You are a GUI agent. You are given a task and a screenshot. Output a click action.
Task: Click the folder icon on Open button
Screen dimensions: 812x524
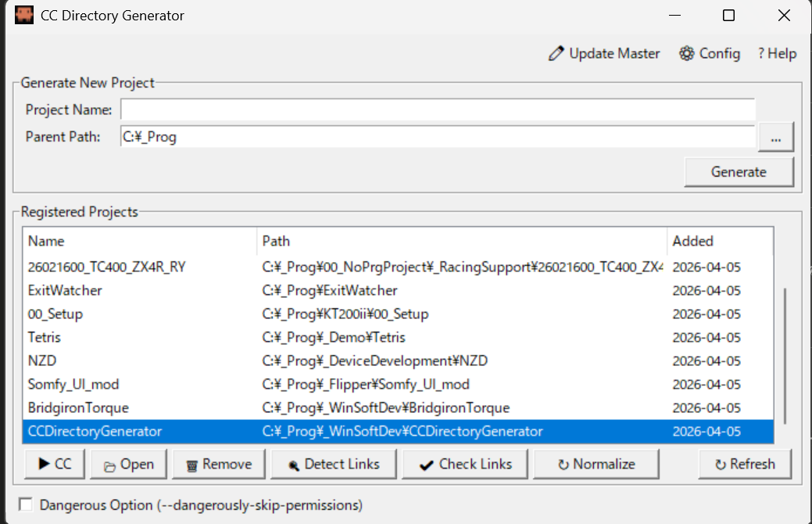point(109,466)
